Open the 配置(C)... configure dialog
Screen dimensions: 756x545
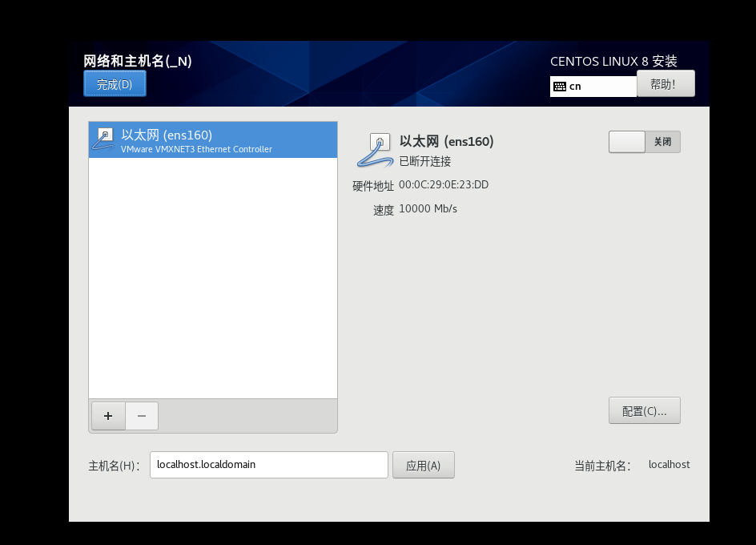pyautogui.click(x=644, y=411)
